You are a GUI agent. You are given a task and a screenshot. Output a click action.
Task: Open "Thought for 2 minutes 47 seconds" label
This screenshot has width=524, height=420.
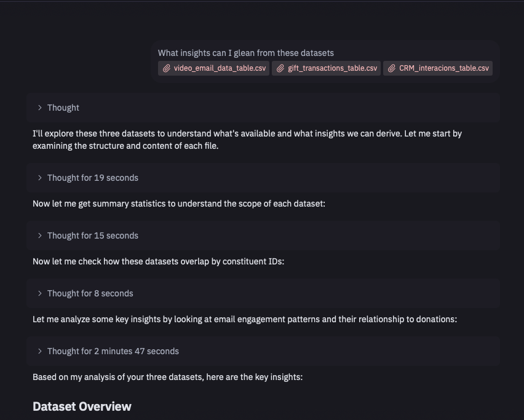(113, 351)
